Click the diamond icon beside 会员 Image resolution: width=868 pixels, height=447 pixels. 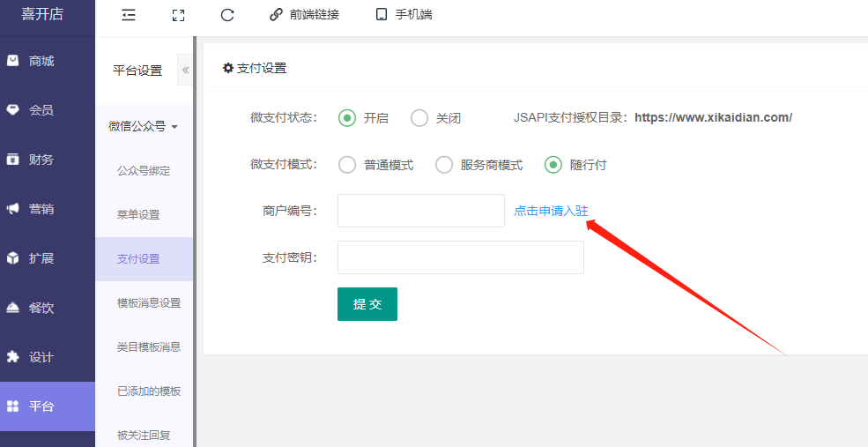click(x=12, y=109)
